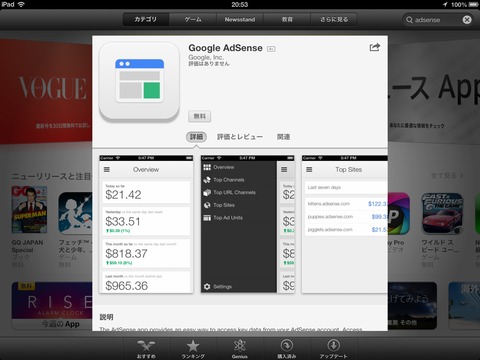The height and width of the screenshot is (360, 480).
Task: Tap the 説明 description heading
Action: (x=106, y=317)
